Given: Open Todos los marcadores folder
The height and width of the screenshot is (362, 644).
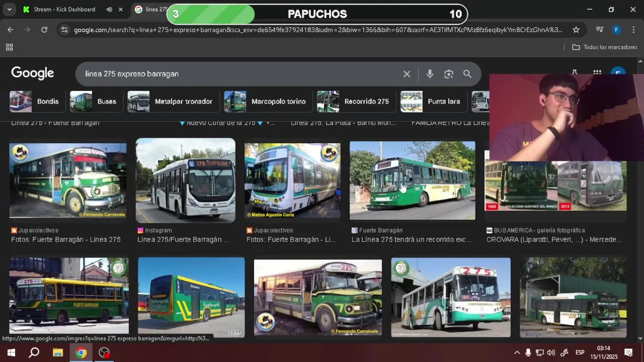Looking at the screenshot, I should click(605, 47).
